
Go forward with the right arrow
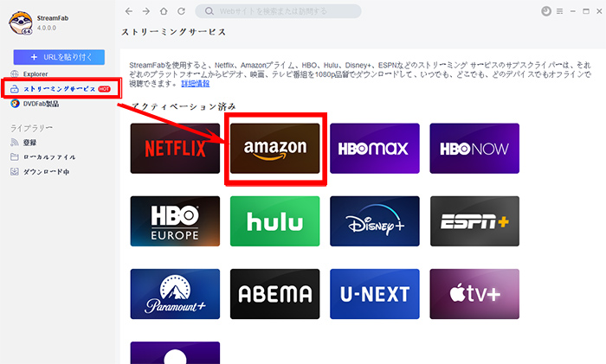[146, 11]
